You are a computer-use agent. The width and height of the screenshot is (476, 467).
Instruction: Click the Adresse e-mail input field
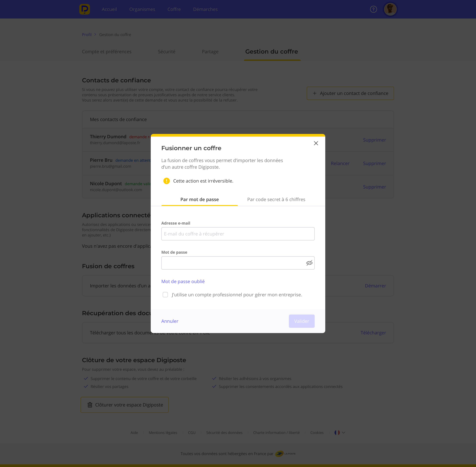[238, 234]
